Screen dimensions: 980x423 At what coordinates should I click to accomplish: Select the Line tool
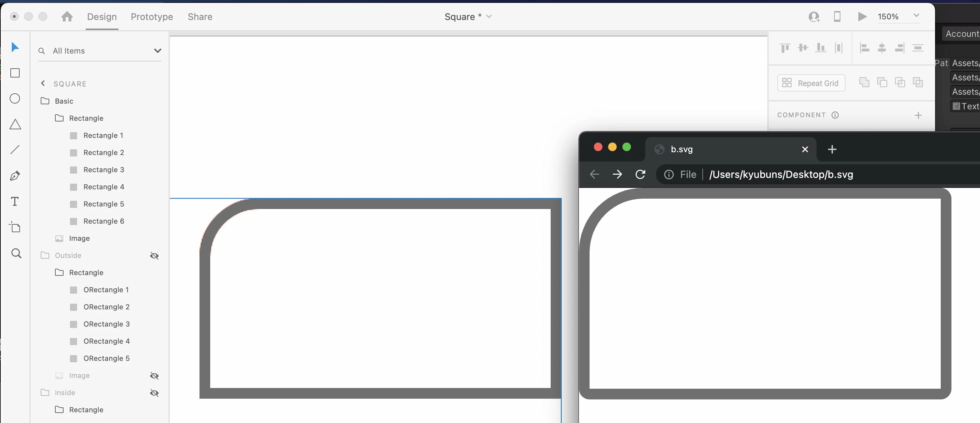(15, 150)
